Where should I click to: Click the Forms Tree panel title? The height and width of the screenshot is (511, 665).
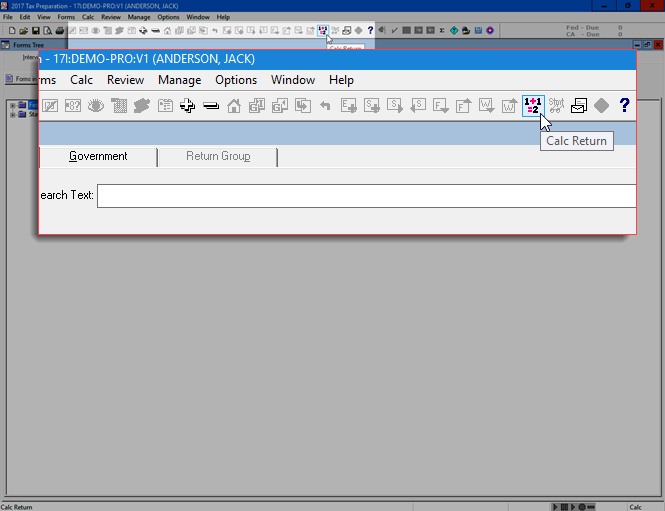[28, 45]
